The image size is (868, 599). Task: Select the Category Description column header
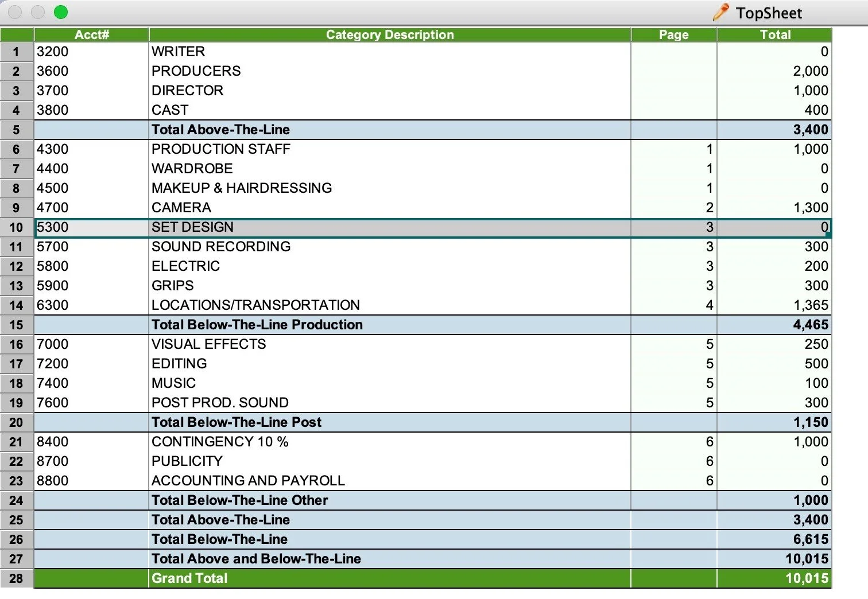click(390, 35)
